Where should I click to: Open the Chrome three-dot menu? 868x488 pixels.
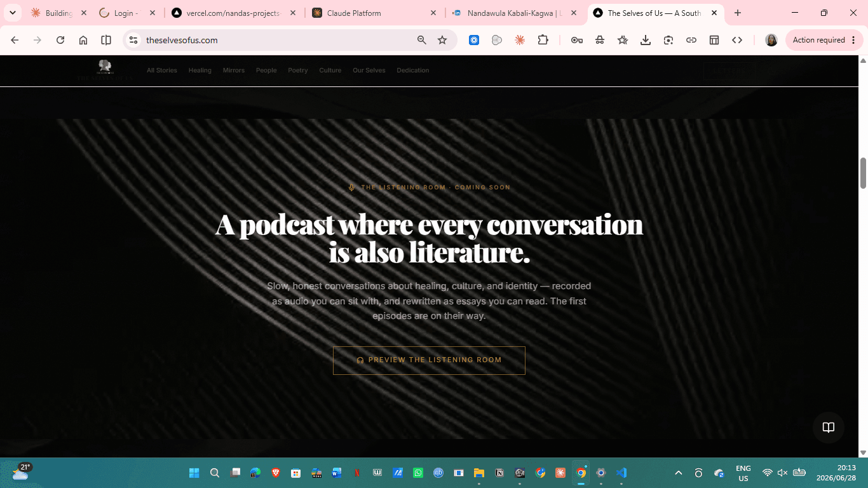click(853, 40)
